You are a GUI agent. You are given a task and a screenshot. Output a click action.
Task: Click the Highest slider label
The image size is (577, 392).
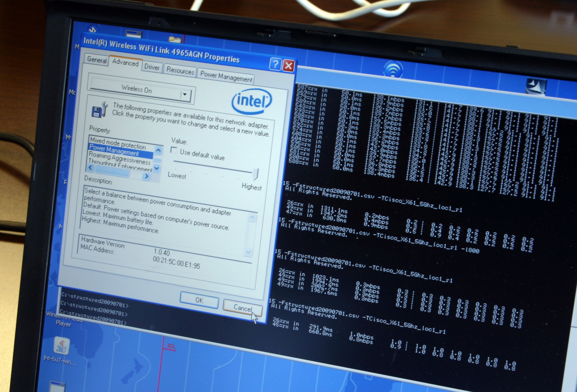click(x=252, y=186)
